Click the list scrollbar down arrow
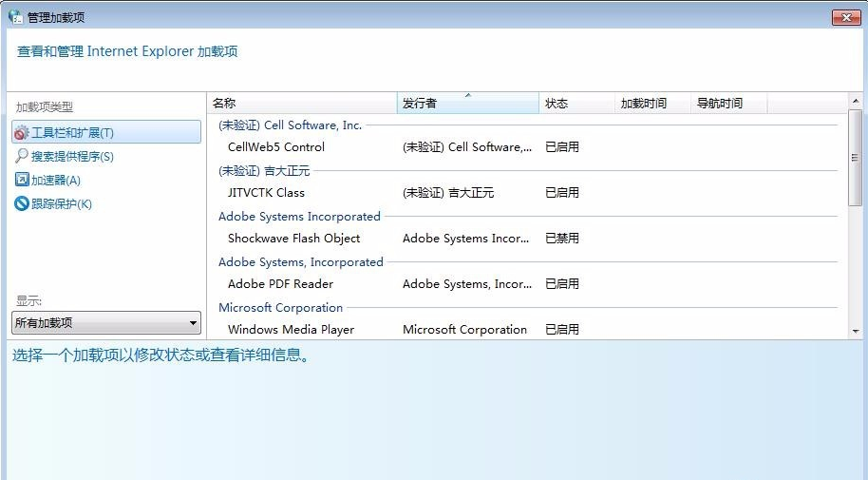Viewport: 868px width, 480px height. (x=856, y=332)
